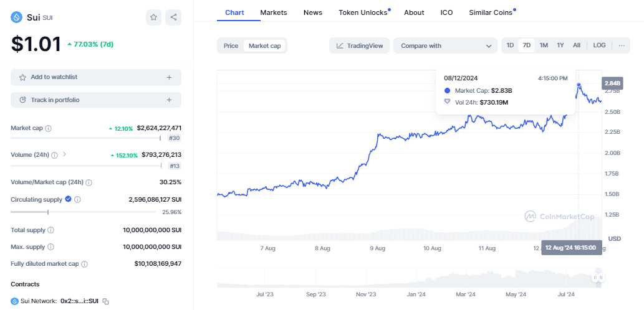Screen dimensions: 644x310
Task: Click the volume rank slider bar
Action: pos(86,166)
